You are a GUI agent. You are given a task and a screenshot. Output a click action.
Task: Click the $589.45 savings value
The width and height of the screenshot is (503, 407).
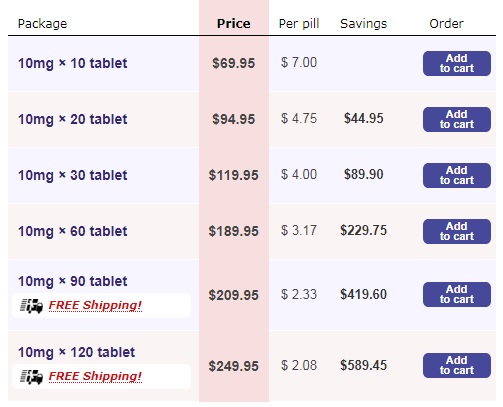364,365
